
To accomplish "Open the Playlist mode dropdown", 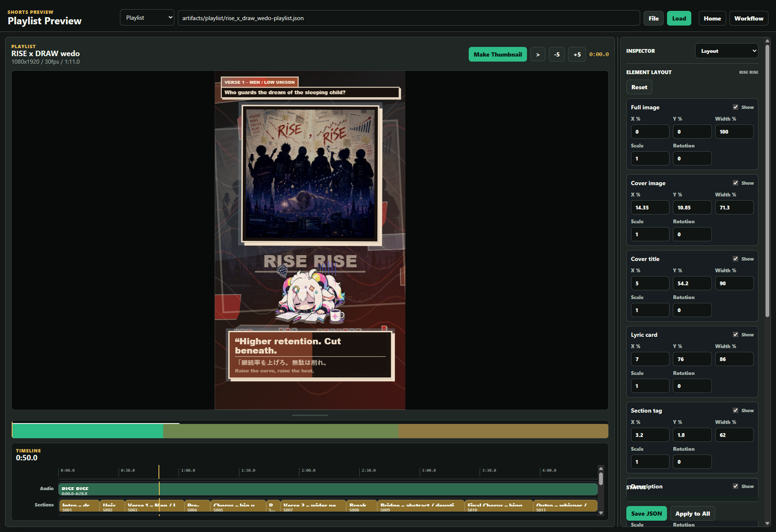I will coord(147,18).
